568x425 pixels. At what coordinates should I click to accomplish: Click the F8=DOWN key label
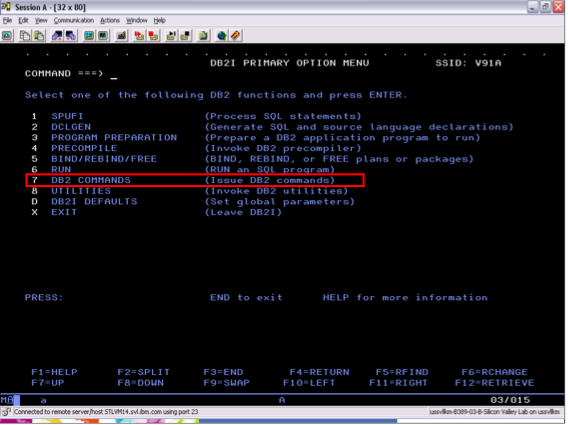pyautogui.click(x=140, y=383)
